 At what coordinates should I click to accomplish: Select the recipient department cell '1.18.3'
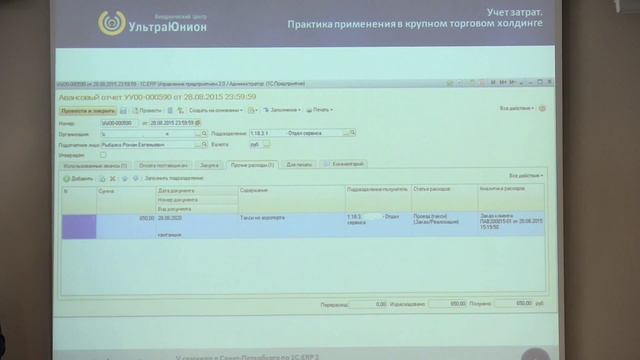378,225
